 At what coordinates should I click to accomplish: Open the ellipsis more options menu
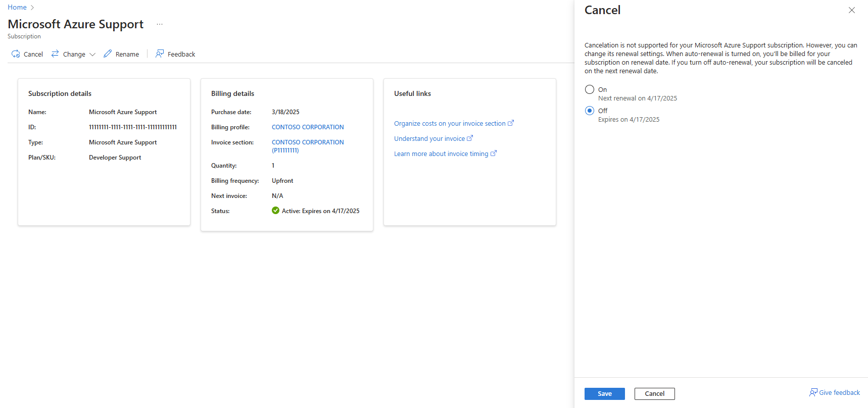160,24
